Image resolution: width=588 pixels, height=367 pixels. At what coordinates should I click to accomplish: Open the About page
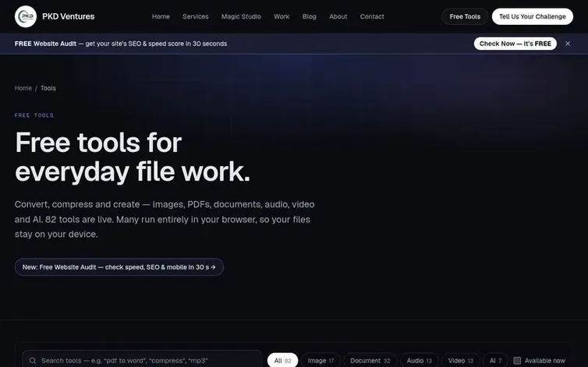tap(338, 16)
